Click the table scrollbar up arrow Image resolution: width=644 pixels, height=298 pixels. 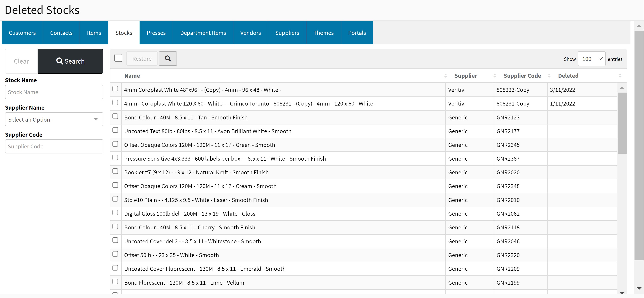pos(622,88)
